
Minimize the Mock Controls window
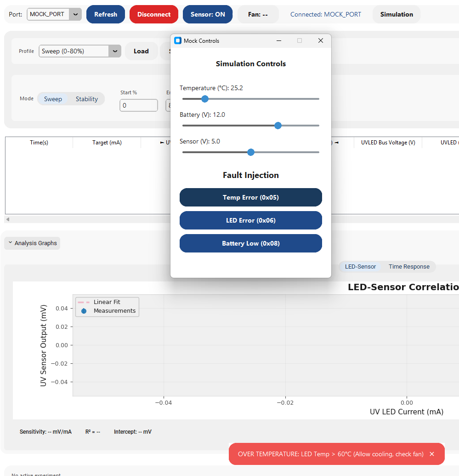(279, 40)
